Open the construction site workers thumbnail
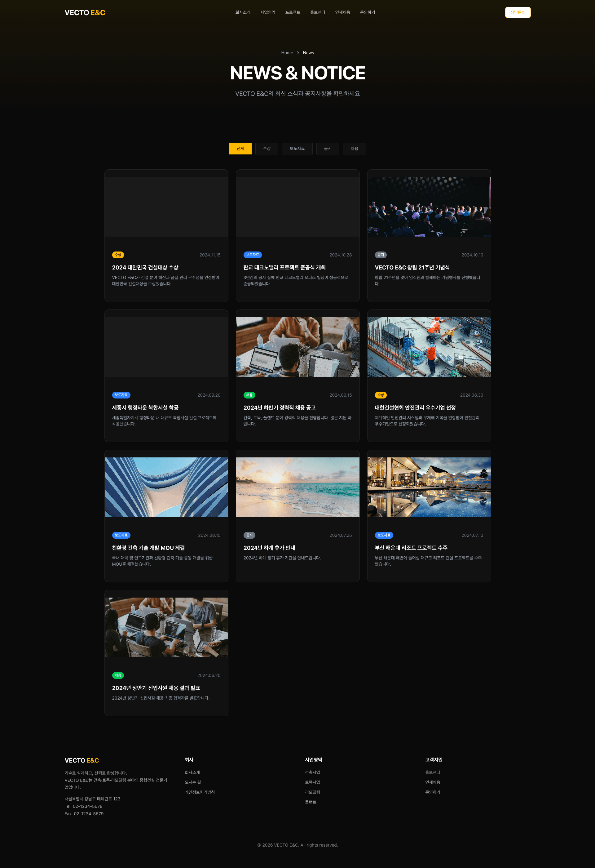 429,347
